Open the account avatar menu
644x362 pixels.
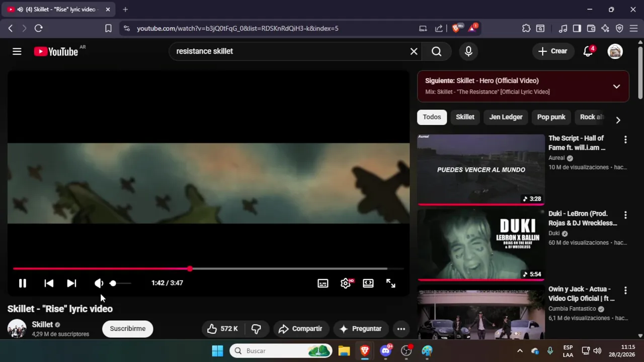click(615, 51)
